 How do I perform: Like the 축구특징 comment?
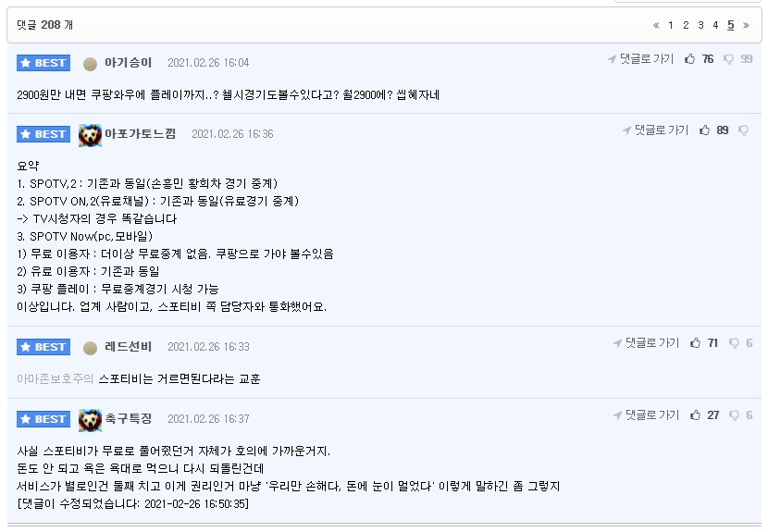(x=695, y=414)
